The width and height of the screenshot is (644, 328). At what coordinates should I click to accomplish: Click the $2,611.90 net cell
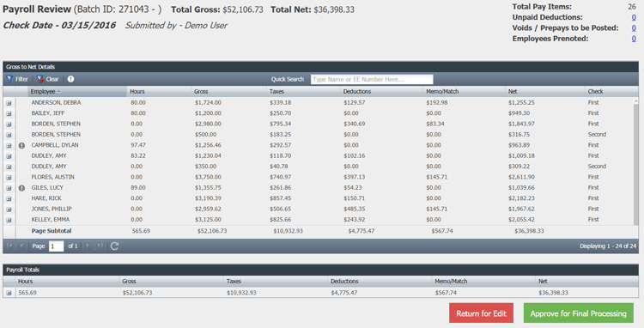tap(521, 178)
